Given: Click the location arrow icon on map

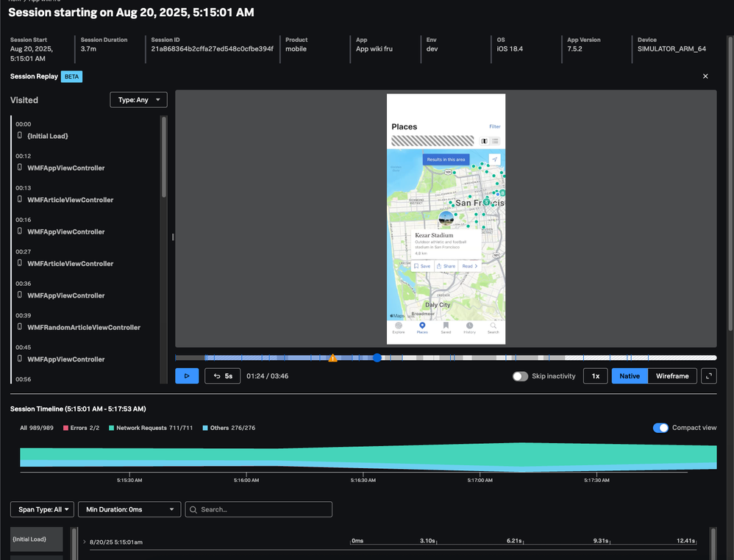Looking at the screenshot, I should click(494, 159).
